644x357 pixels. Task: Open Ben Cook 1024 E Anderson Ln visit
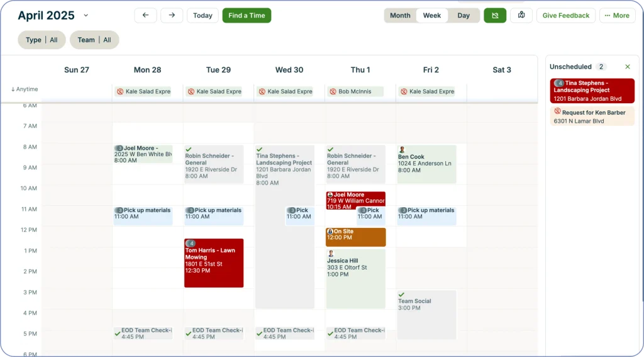(427, 164)
